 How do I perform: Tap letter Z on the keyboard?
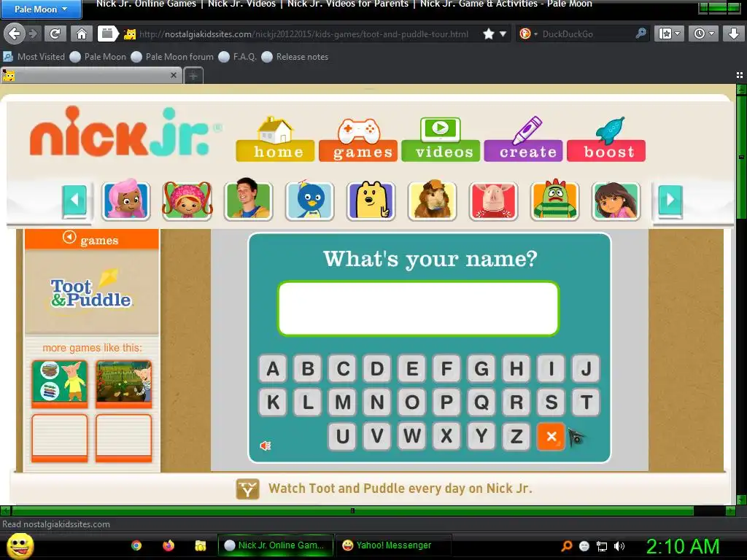click(x=516, y=436)
